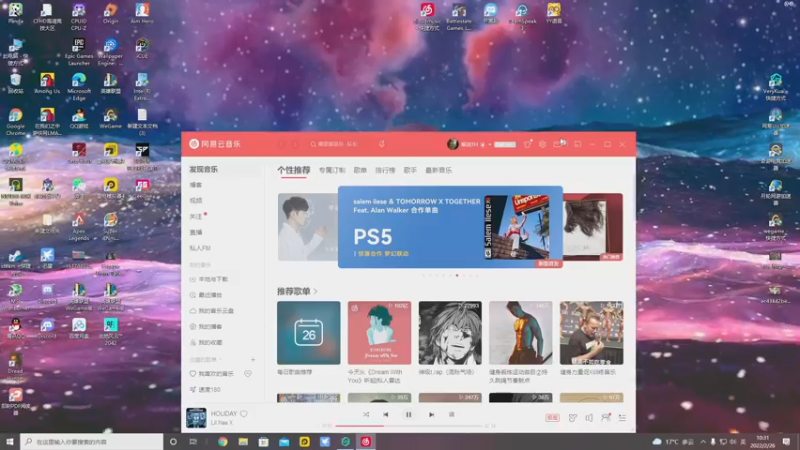800x450 pixels.
Task: Open the 极高 sound quality selector
Action: 552,418
